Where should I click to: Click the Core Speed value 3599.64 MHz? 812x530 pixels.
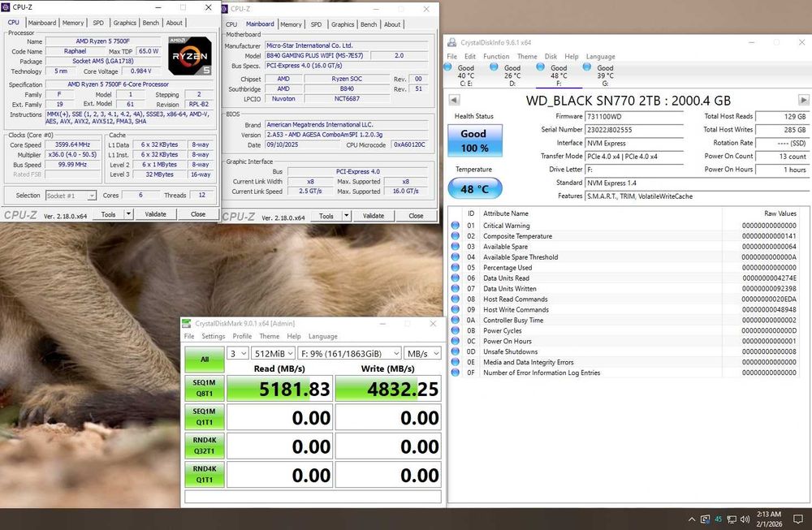tap(72, 145)
